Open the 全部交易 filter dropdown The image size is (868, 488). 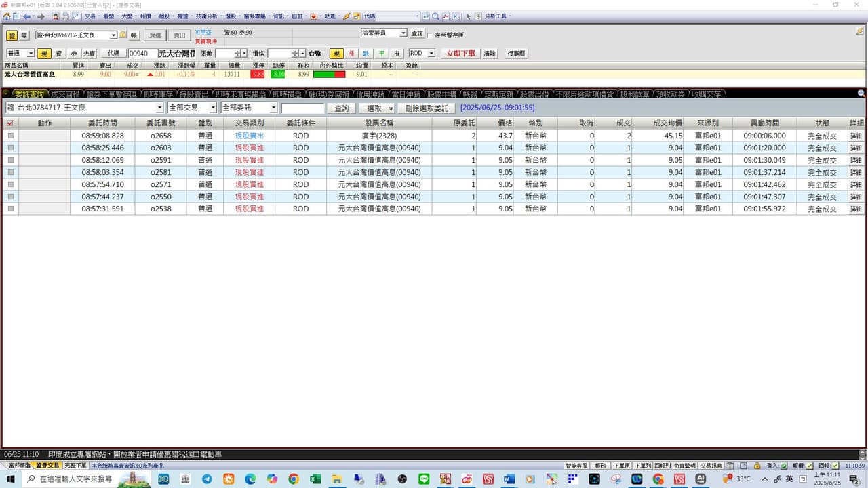pyautogui.click(x=213, y=108)
